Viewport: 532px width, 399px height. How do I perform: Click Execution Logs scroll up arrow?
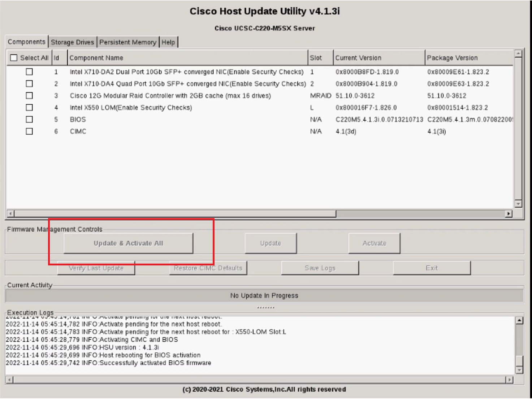(x=519, y=320)
